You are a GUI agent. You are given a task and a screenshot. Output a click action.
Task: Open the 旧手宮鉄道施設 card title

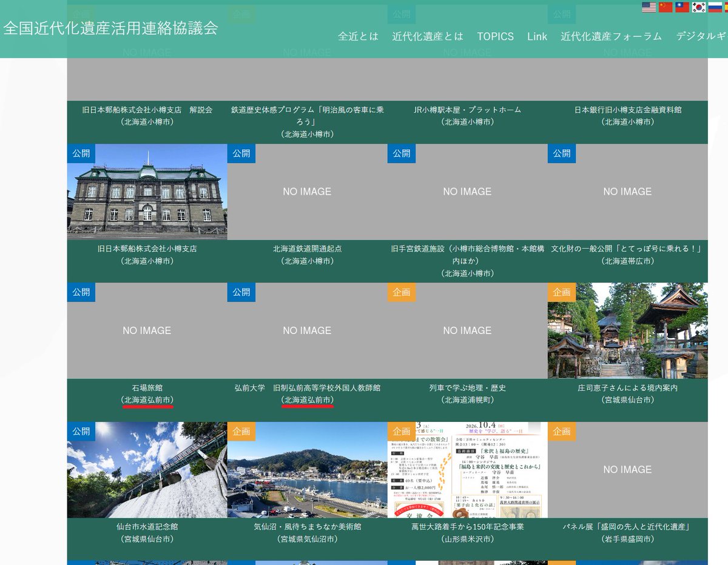tap(468, 255)
